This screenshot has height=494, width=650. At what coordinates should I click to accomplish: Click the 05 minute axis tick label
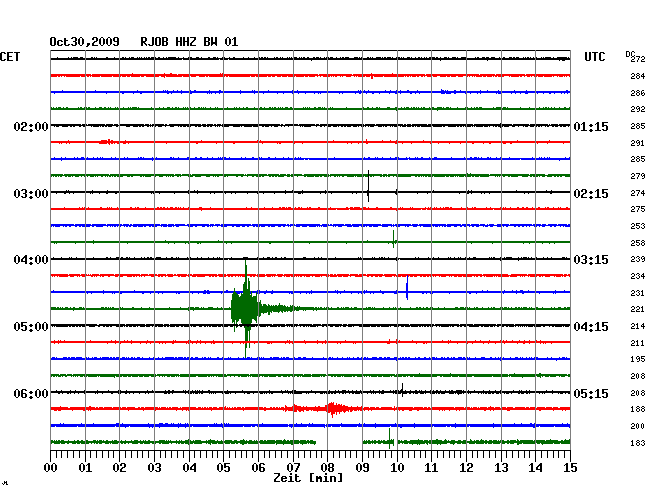tap(223, 468)
